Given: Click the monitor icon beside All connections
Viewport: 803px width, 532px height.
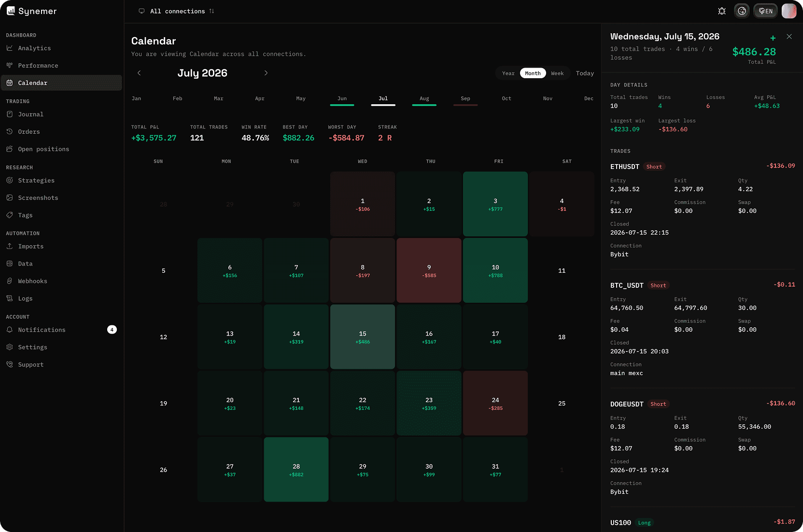Looking at the screenshot, I should coord(141,11).
